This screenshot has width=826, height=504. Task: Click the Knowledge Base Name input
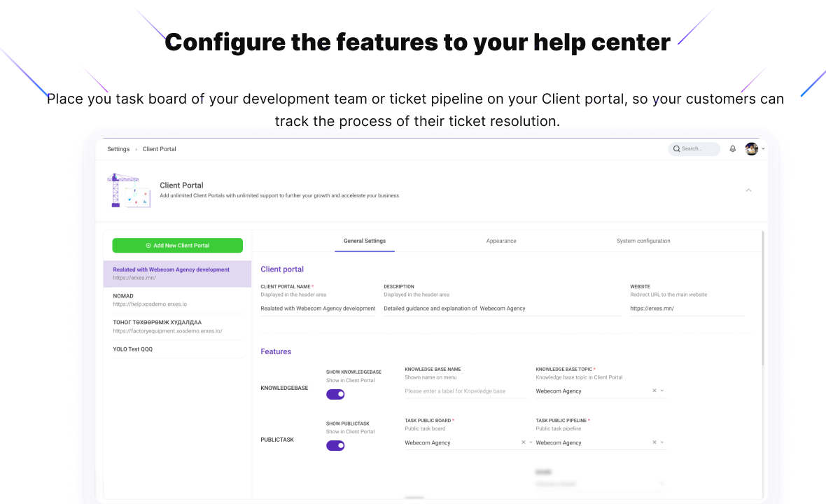(x=465, y=391)
